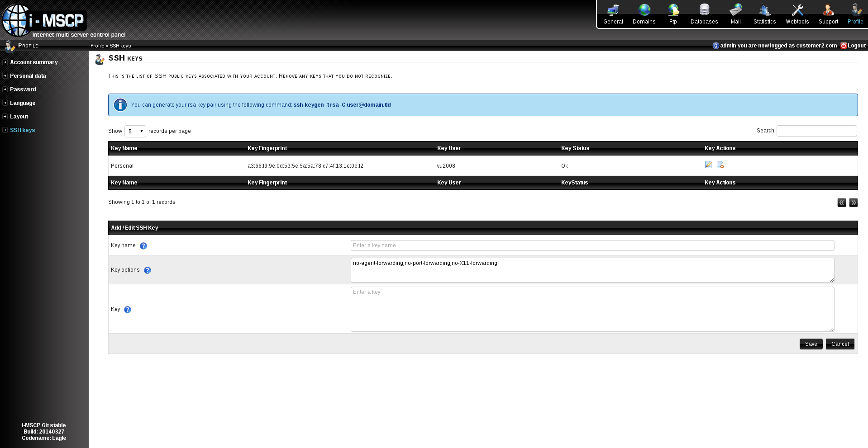This screenshot has width=868, height=448.
Task: Expand the SSH keys sidebar entry
Action: click(22, 130)
